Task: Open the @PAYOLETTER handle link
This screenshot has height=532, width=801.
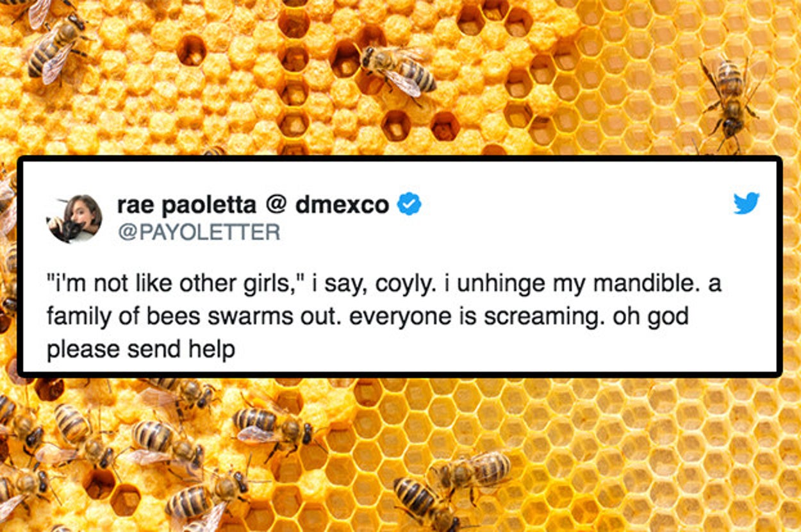Action: (x=199, y=231)
